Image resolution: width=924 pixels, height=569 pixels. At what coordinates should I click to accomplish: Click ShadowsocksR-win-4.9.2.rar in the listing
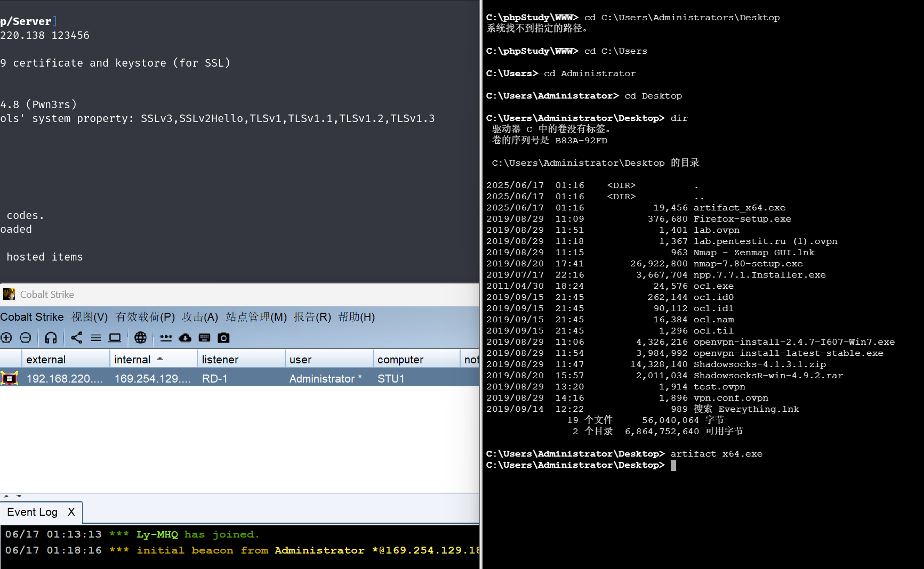coord(768,376)
